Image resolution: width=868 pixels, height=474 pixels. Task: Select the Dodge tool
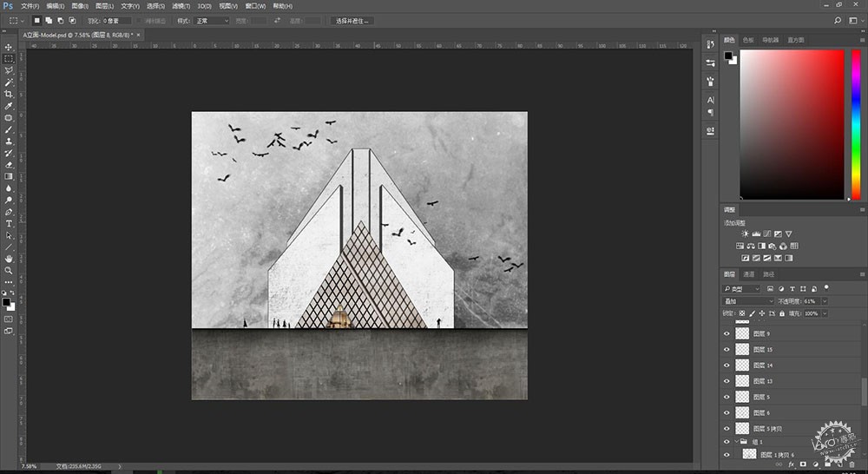coord(9,200)
